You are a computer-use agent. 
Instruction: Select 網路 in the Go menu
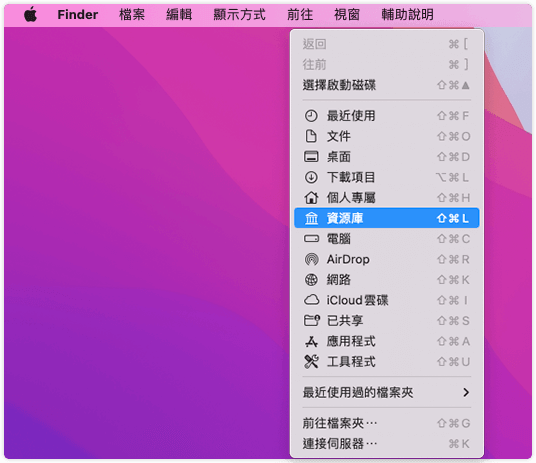click(387, 280)
